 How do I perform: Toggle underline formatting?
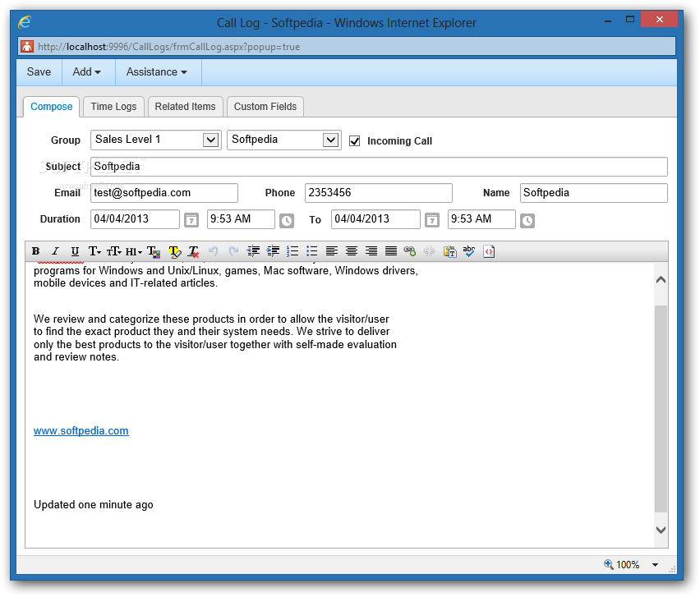[75, 251]
